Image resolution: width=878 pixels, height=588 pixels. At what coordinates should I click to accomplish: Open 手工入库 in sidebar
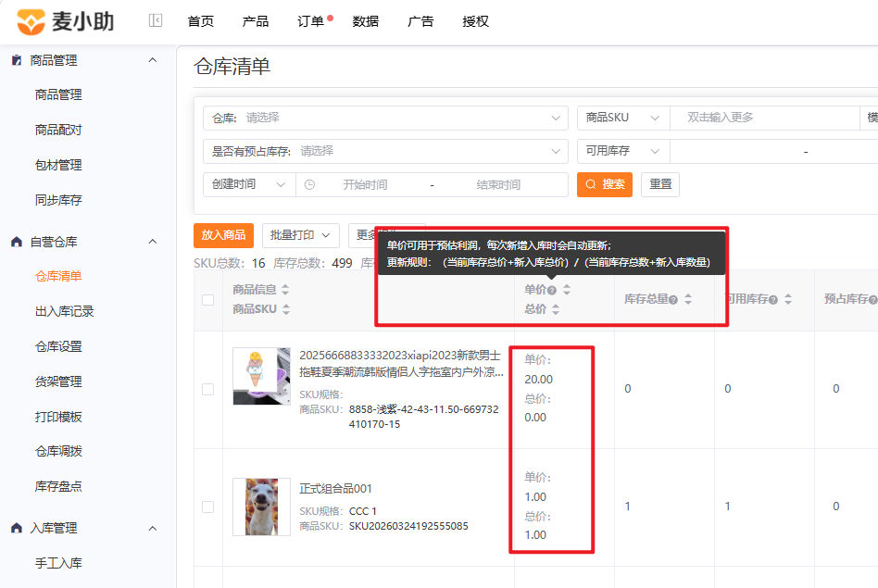tap(58, 563)
